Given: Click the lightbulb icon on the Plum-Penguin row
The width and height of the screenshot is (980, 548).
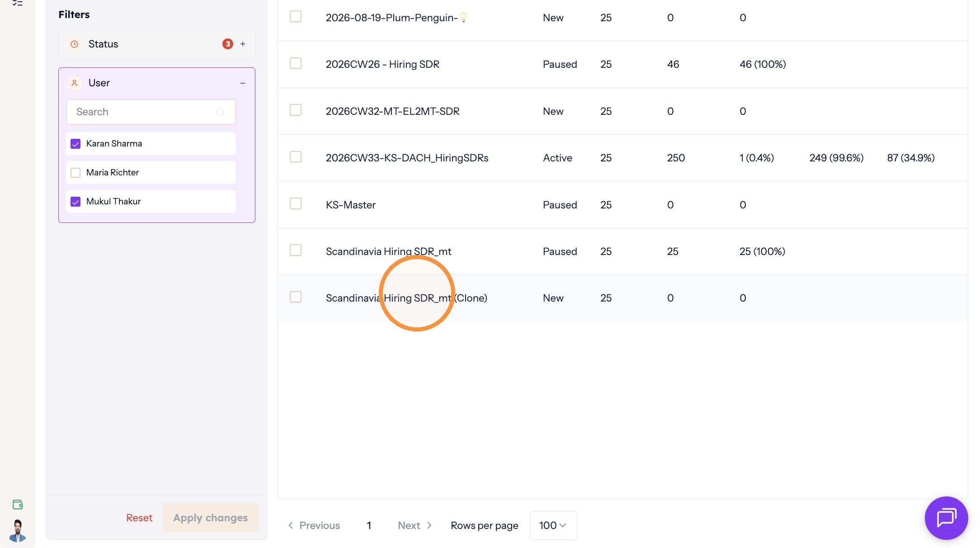Looking at the screenshot, I should (463, 18).
